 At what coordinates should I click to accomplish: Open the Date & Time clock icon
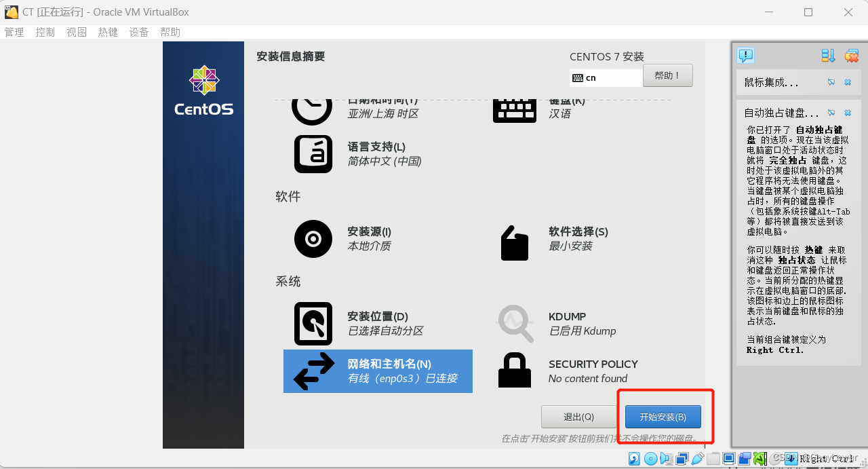(312, 111)
